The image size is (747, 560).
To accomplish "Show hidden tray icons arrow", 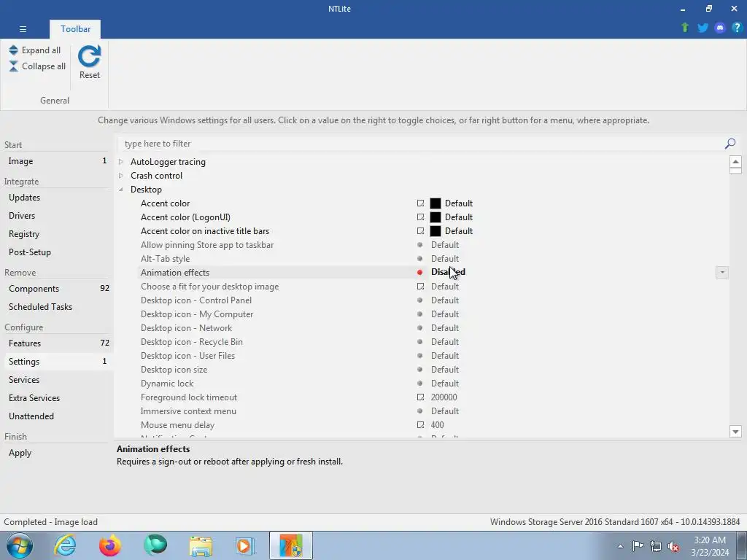I will click(x=620, y=546).
